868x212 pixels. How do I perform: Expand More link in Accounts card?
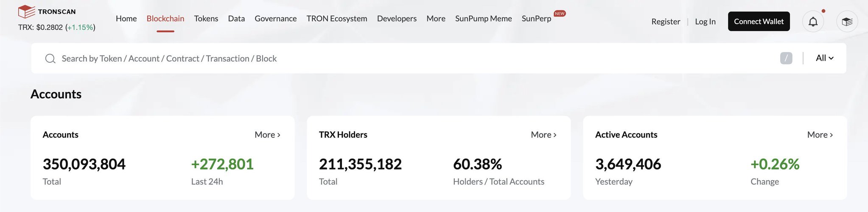click(x=267, y=135)
